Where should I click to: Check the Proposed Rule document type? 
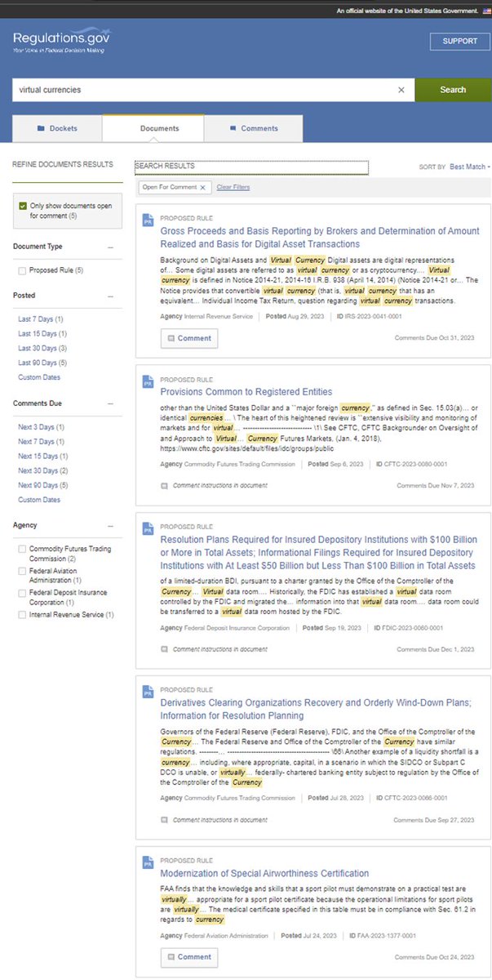click(22, 270)
